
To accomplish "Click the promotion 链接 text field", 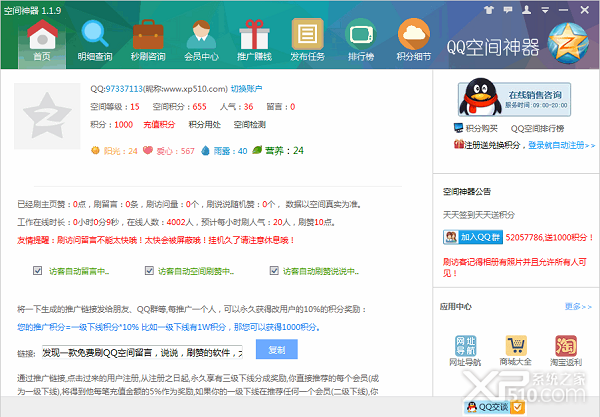I will (142, 352).
